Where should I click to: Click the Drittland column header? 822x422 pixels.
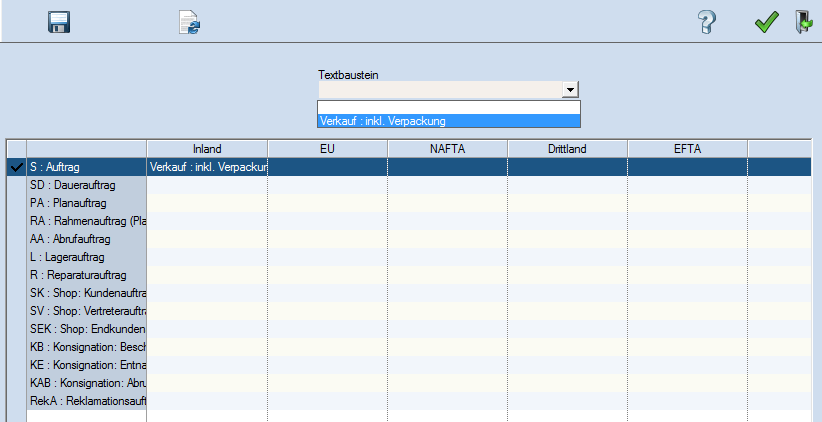click(567, 149)
